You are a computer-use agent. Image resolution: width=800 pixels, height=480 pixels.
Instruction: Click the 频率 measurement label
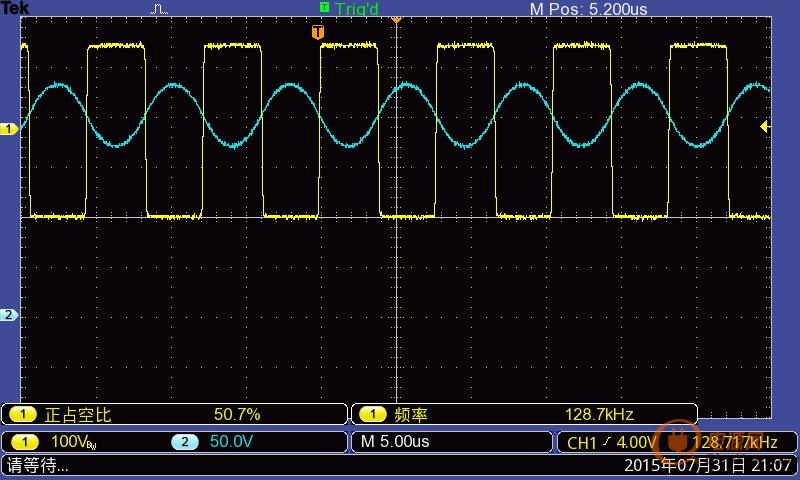[x=411, y=415]
